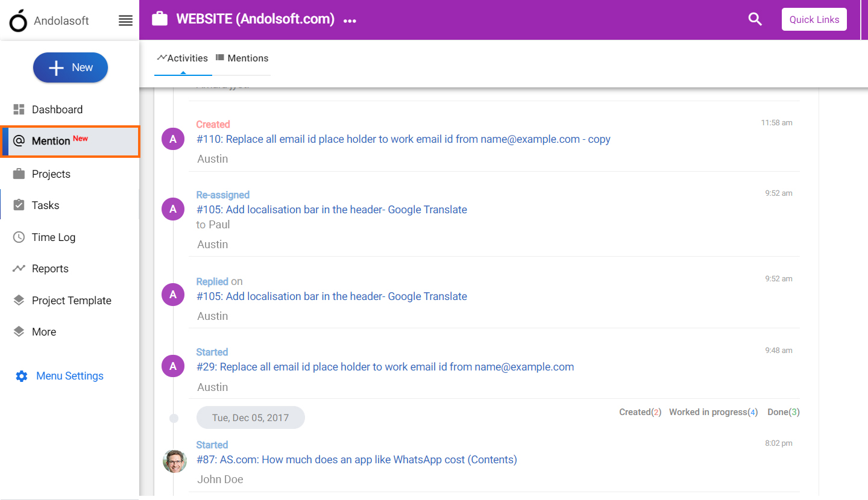The image size is (868, 500).
Task: Click the Dashboard grid icon
Action: (x=19, y=110)
